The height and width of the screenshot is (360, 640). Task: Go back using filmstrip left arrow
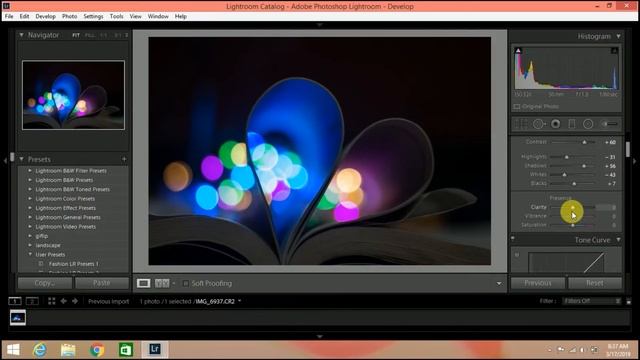[x=64, y=301]
